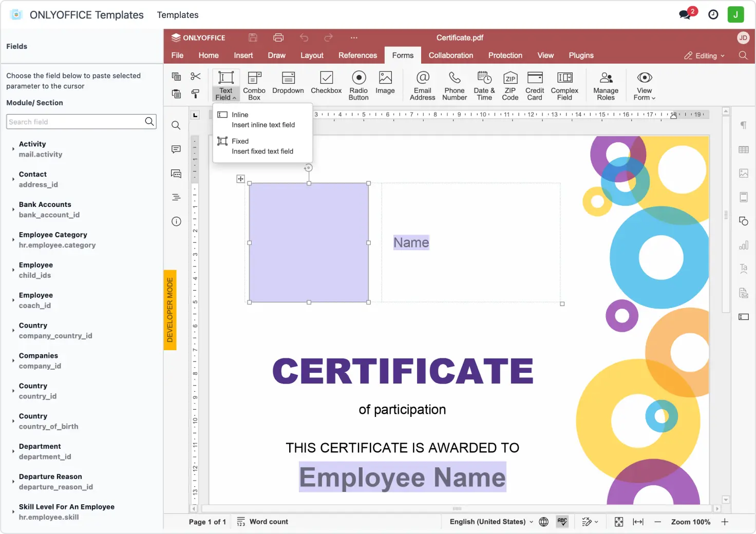Open chart settings in right sidebar
This screenshot has height=534, width=756.
click(x=743, y=245)
